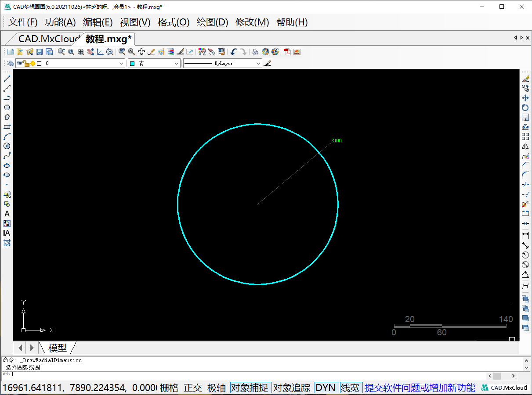Pick the Rectangle tool in left toolbar
Viewport: 532px width, 395px height.
tap(7, 127)
